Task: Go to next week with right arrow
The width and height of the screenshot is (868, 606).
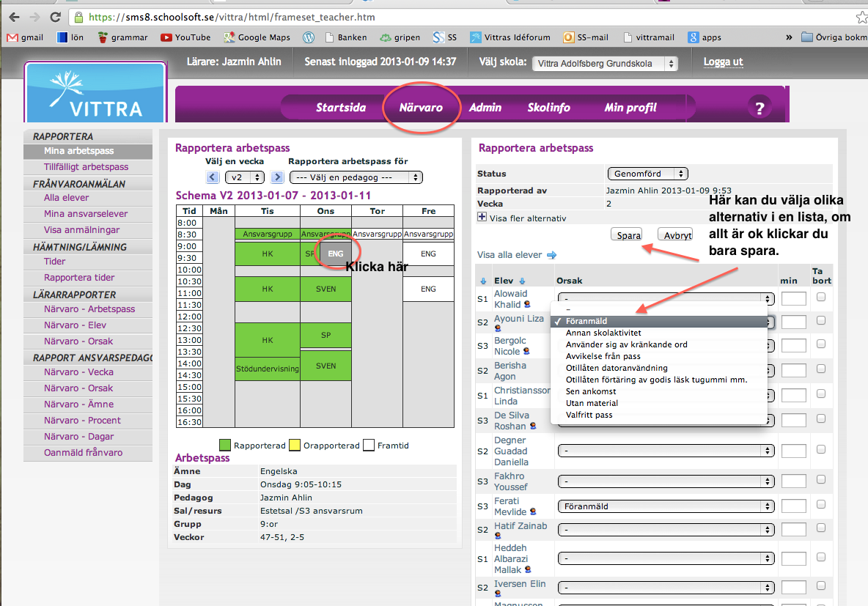Action: [x=278, y=177]
